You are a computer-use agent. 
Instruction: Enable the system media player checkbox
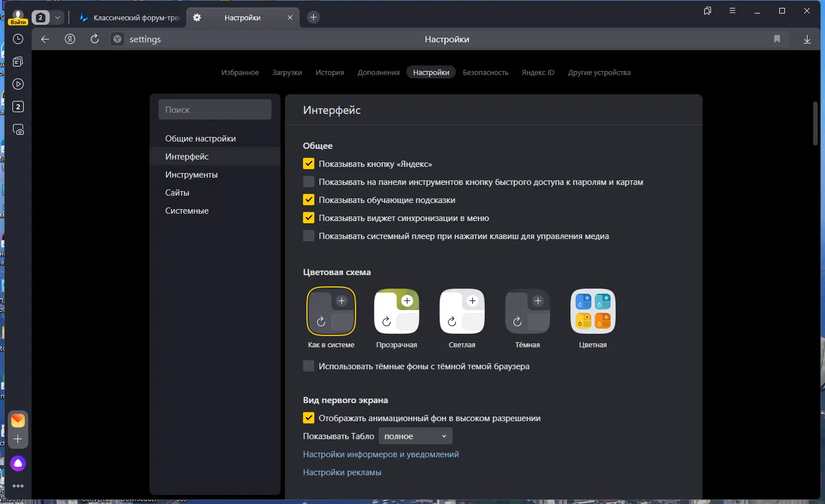coord(309,236)
